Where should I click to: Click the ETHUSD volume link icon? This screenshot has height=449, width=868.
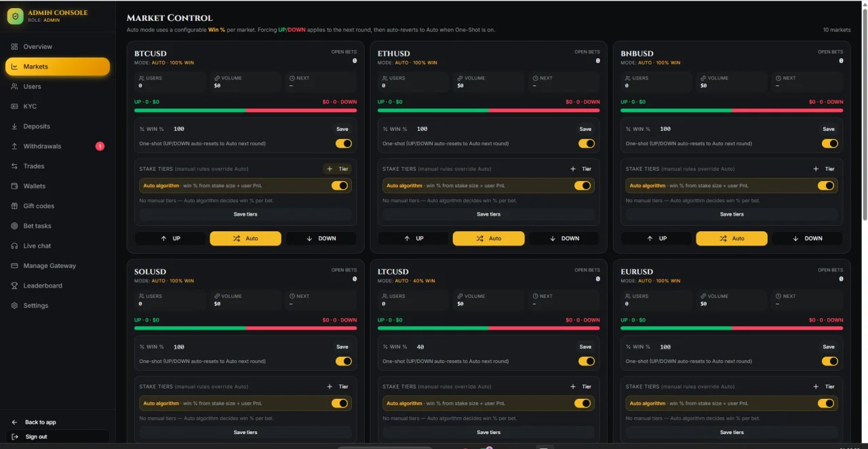460,78
